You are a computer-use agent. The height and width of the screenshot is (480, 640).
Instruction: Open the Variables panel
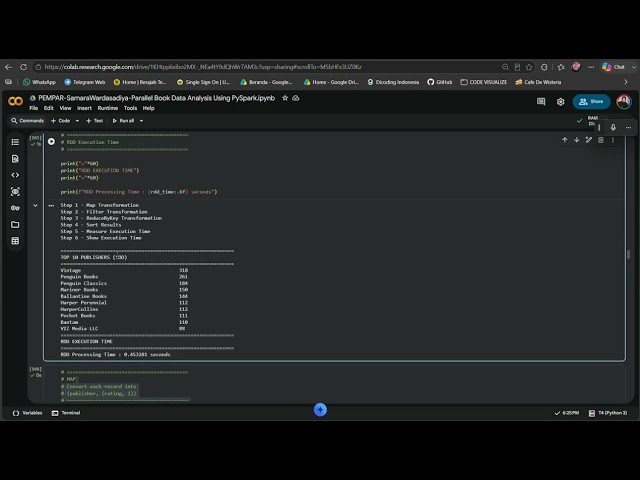coord(27,413)
